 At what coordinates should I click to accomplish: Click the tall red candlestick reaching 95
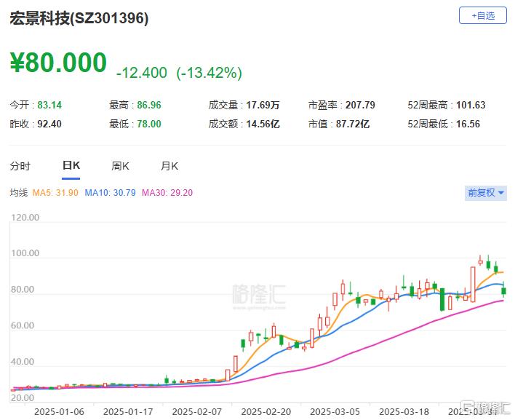(x=473, y=285)
